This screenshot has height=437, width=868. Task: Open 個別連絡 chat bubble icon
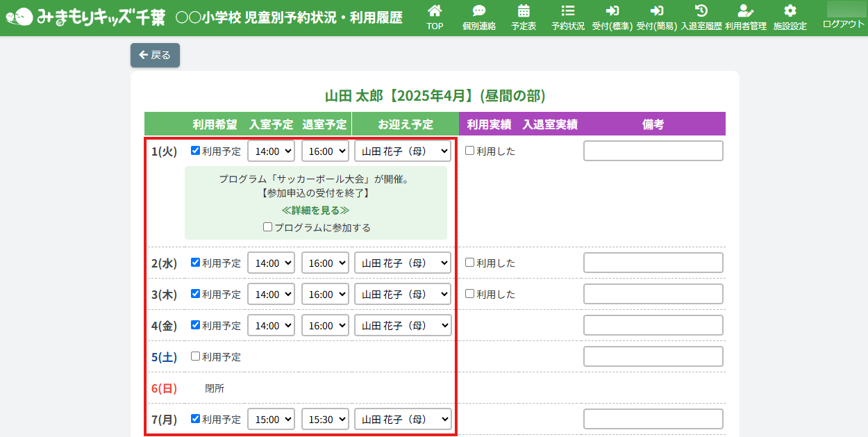click(x=479, y=12)
